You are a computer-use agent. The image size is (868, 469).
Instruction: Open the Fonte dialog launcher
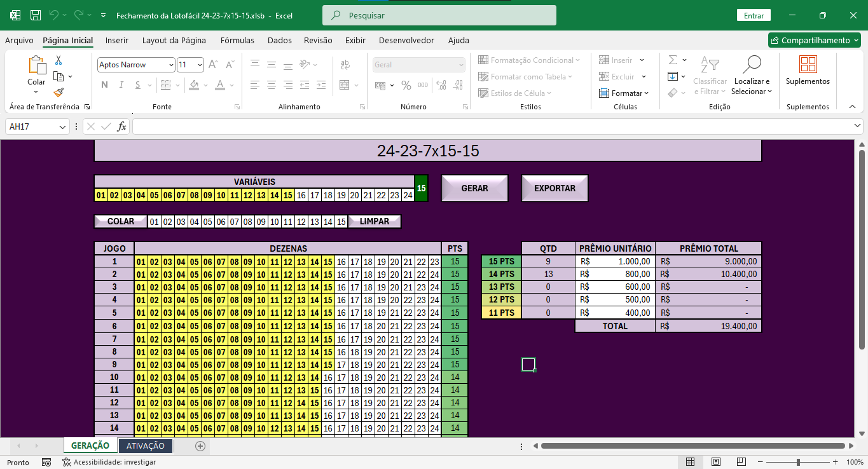tap(237, 107)
